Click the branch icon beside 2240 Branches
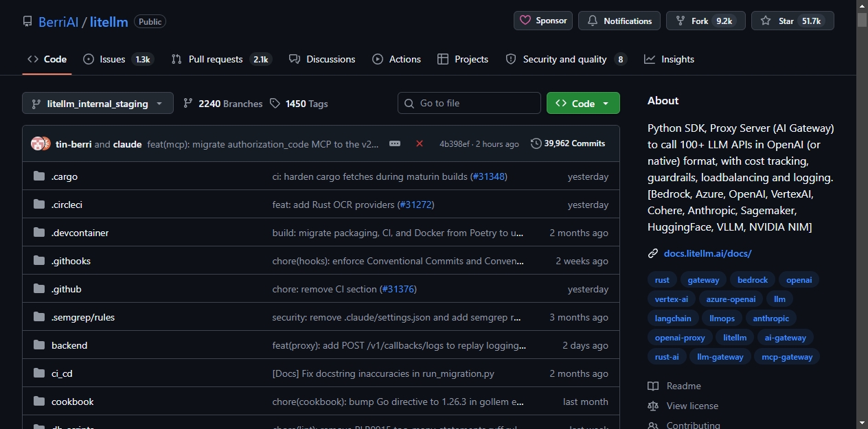This screenshot has width=868, height=429. [188, 103]
